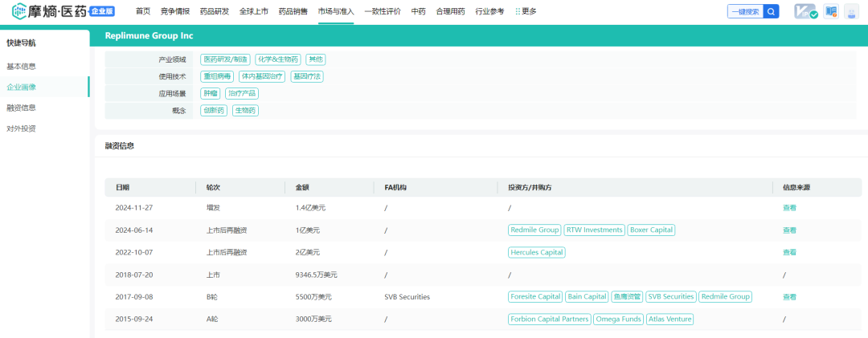
Task: Click the 一键搜索 search box
Action: pyautogui.click(x=744, y=11)
